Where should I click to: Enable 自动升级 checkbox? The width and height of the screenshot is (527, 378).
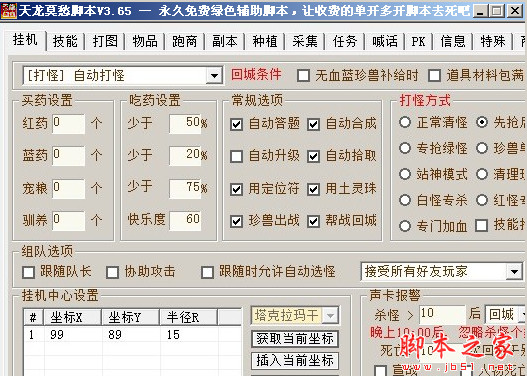click(x=237, y=156)
